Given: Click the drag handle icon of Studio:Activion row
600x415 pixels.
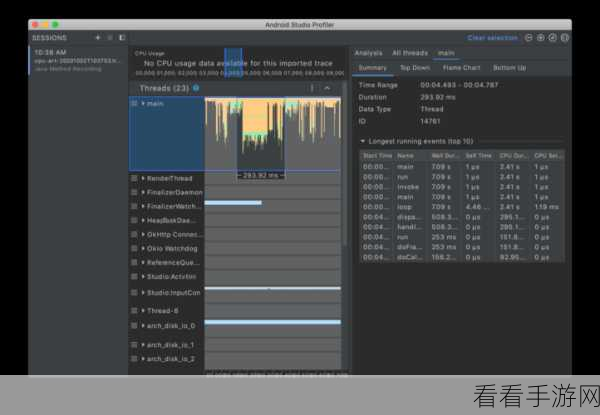Looking at the screenshot, I should pos(134,276).
